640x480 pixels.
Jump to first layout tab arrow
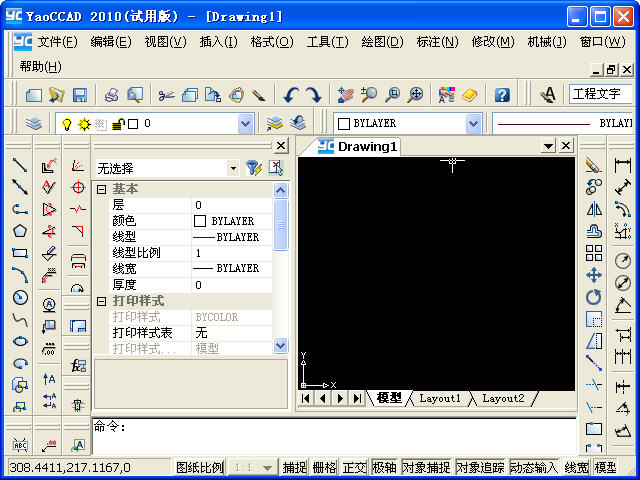[306, 398]
